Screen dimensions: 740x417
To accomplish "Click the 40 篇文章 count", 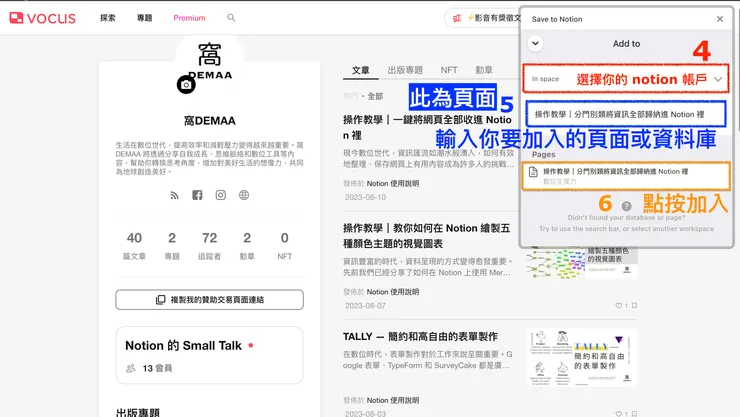I will [134, 245].
